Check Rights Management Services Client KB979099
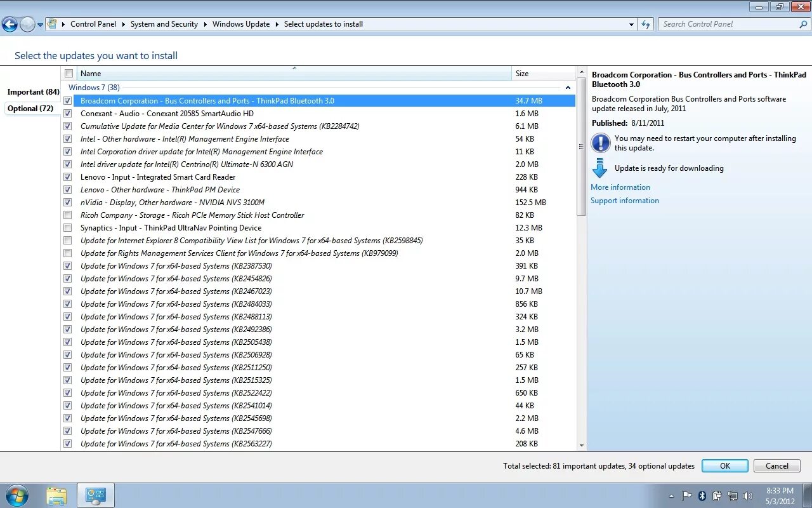812x508 pixels. click(x=68, y=253)
